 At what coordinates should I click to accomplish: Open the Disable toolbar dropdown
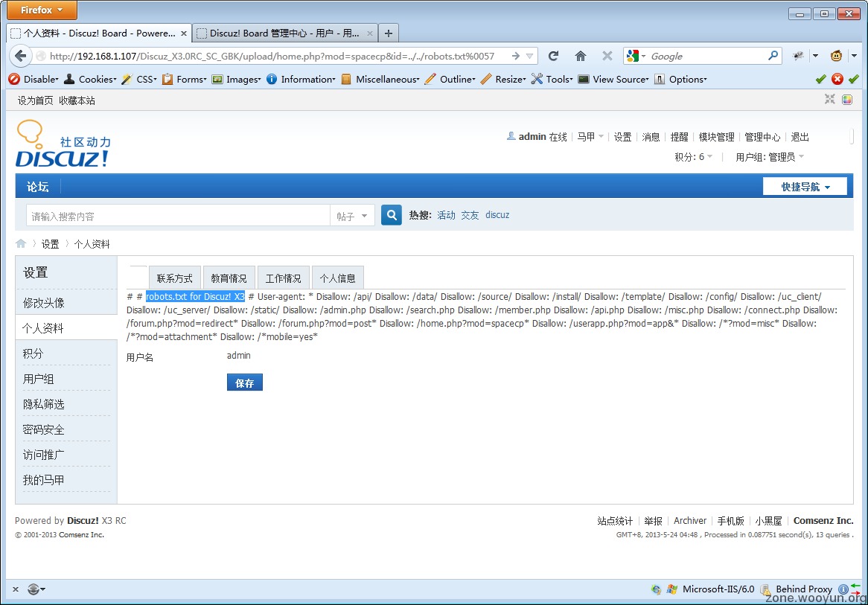[34, 79]
